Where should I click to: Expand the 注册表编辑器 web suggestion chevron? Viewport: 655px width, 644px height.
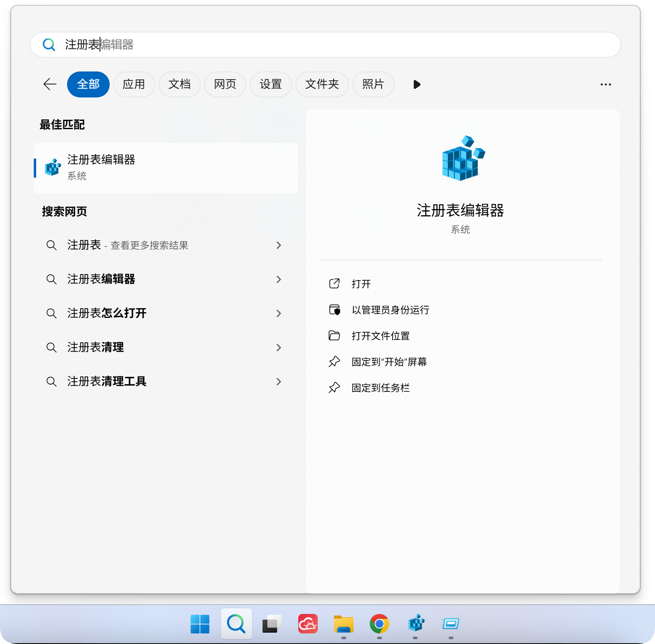[x=279, y=279]
